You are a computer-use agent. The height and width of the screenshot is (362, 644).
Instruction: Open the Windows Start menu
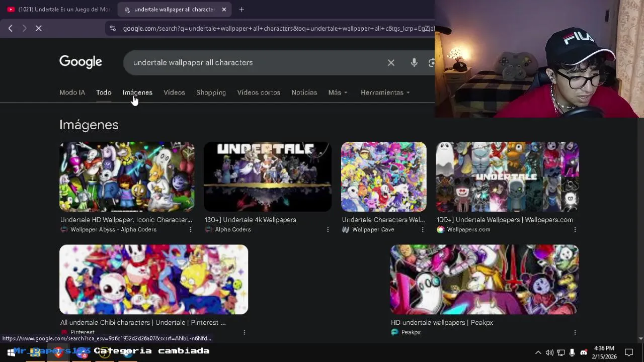click(x=11, y=352)
